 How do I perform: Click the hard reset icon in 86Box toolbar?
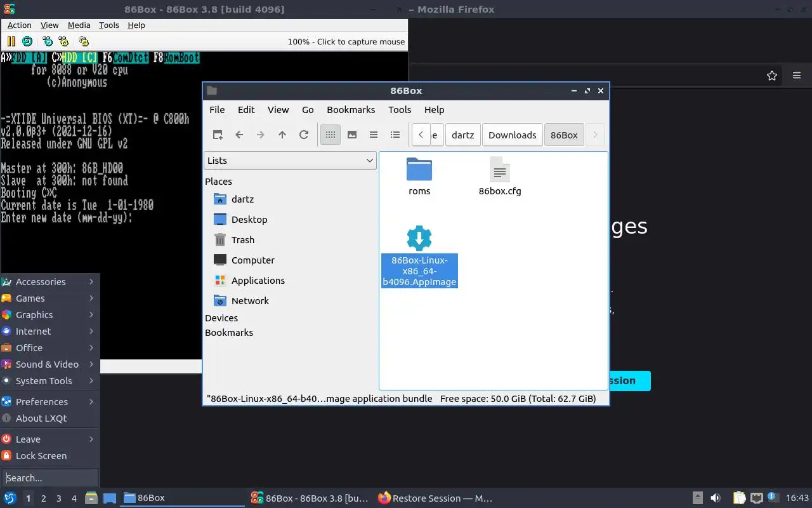[27, 41]
